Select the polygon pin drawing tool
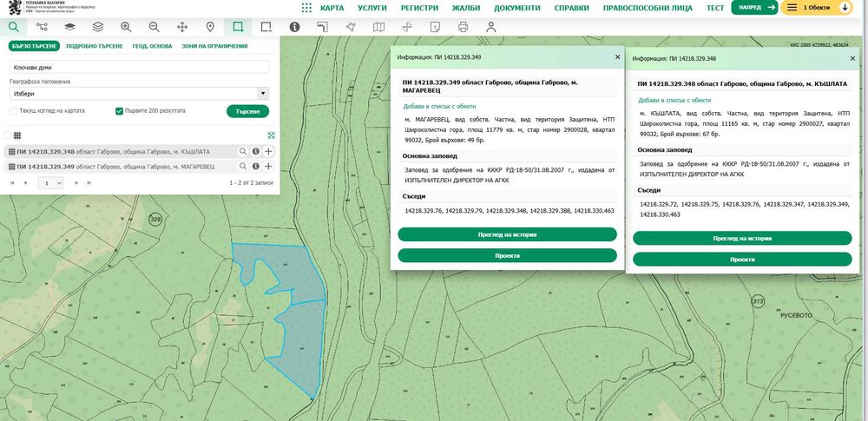The width and height of the screenshot is (868, 421). click(x=351, y=27)
